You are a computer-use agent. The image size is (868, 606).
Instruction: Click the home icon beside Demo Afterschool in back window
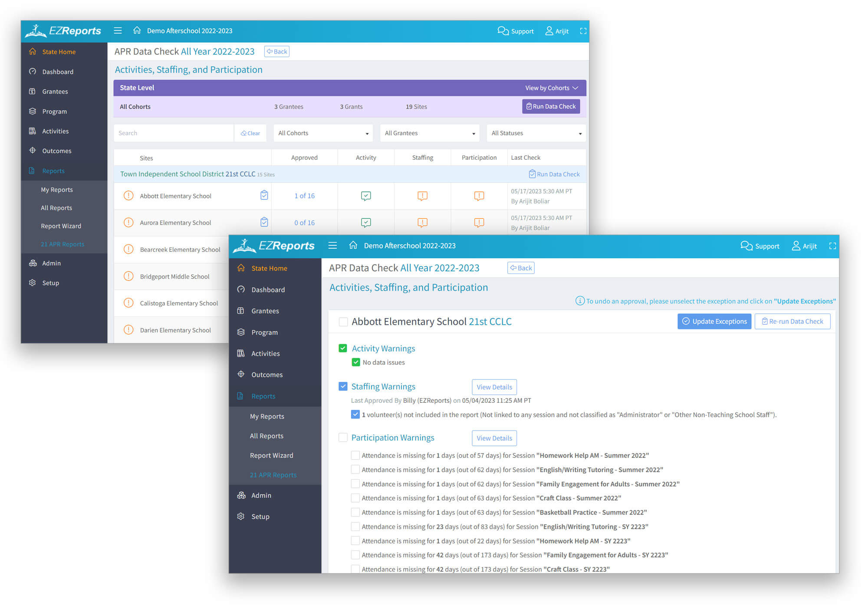(x=137, y=30)
